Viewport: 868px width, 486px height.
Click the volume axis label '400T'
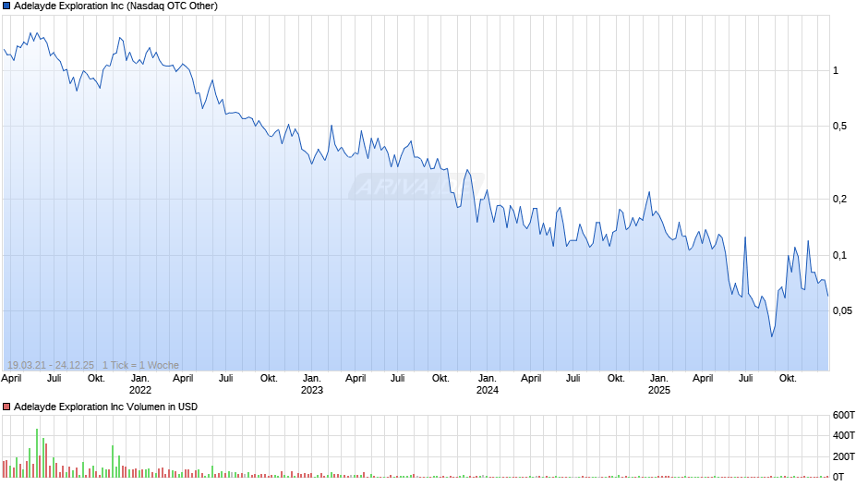[x=844, y=435]
